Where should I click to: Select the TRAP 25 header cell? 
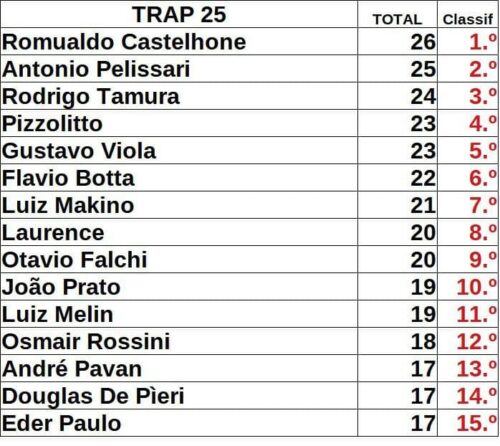click(179, 14)
